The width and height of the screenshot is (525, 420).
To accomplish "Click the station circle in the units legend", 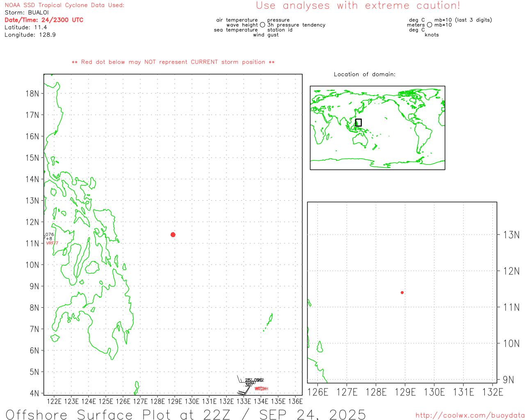I will [x=429, y=25].
